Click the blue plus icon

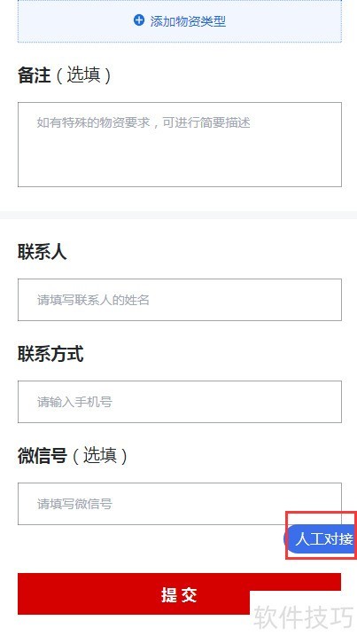[139, 20]
